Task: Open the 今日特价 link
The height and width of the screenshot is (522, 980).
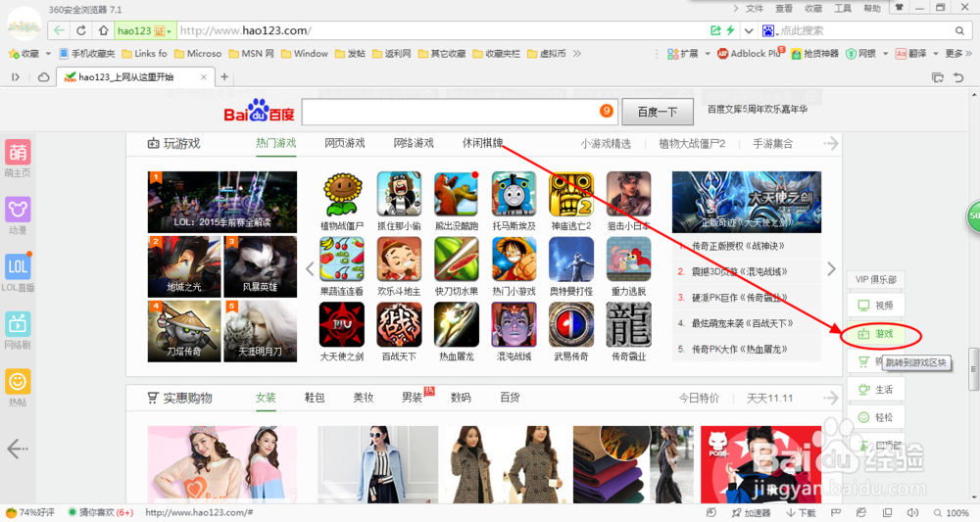Action: (699, 398)
